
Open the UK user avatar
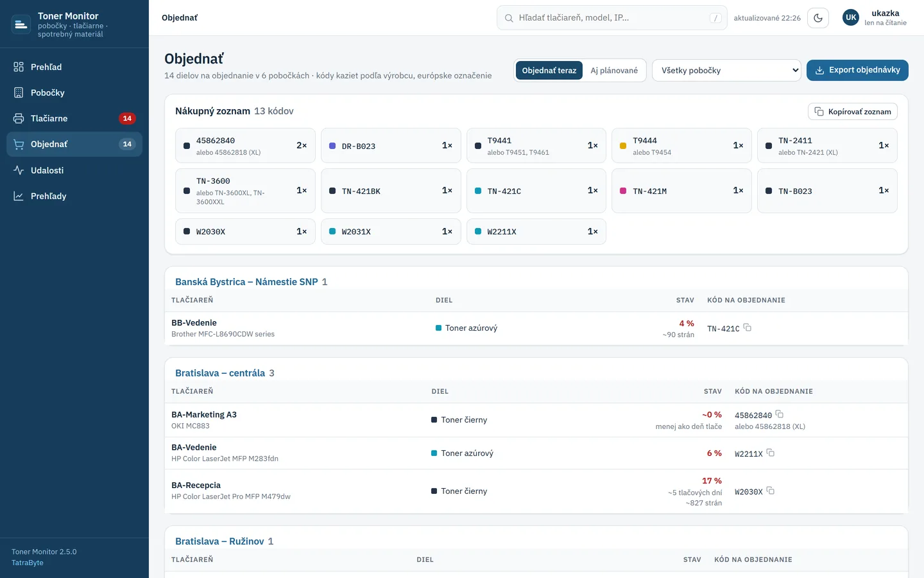point(851,18)
